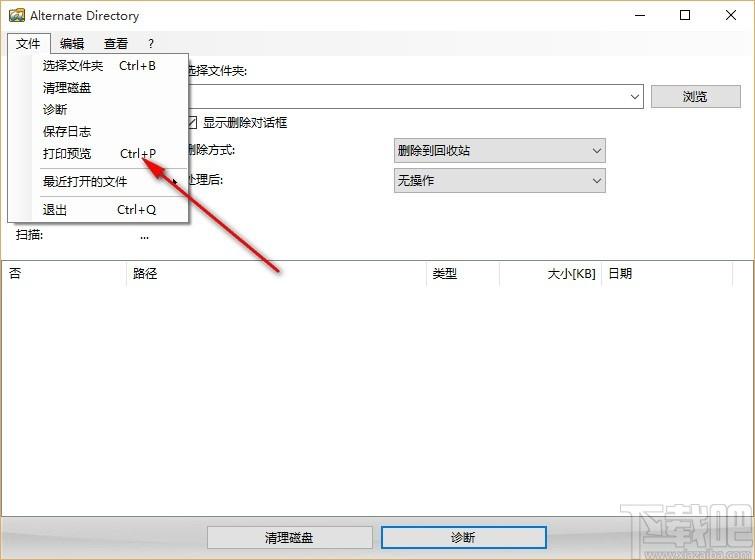This screenshot has width=755, height=560.
Task: Click the Alternate Directory title bar icon
Action: 17,15
